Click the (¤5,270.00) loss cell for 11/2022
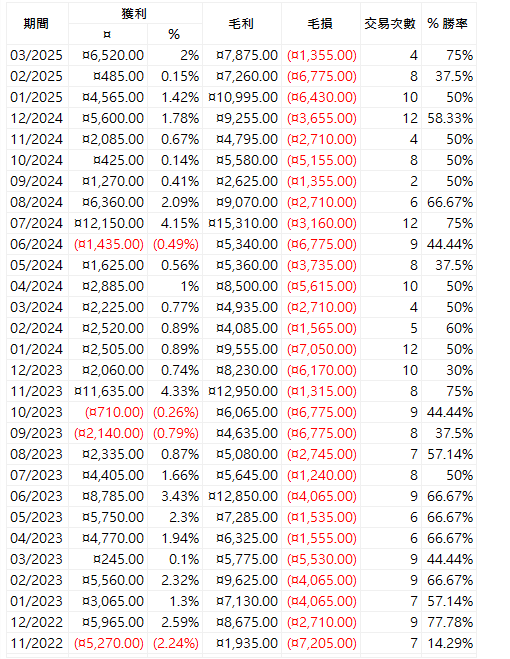Viewport: 510px width, 659px height. click(108, 643)
